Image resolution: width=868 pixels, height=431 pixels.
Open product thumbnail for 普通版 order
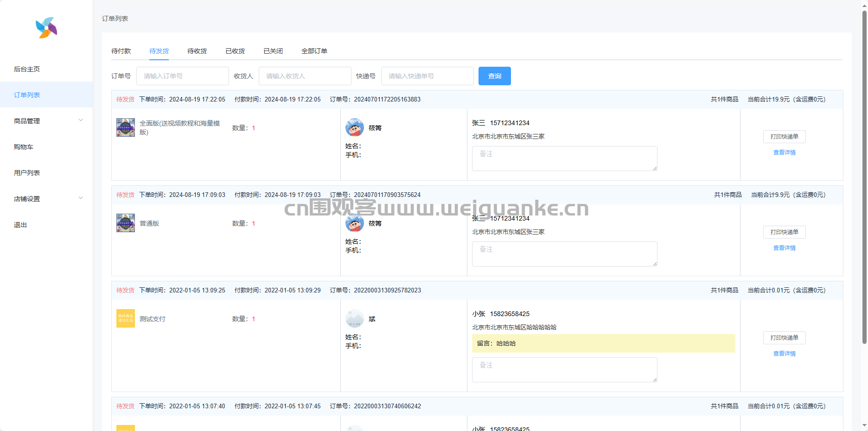[126, 223]
